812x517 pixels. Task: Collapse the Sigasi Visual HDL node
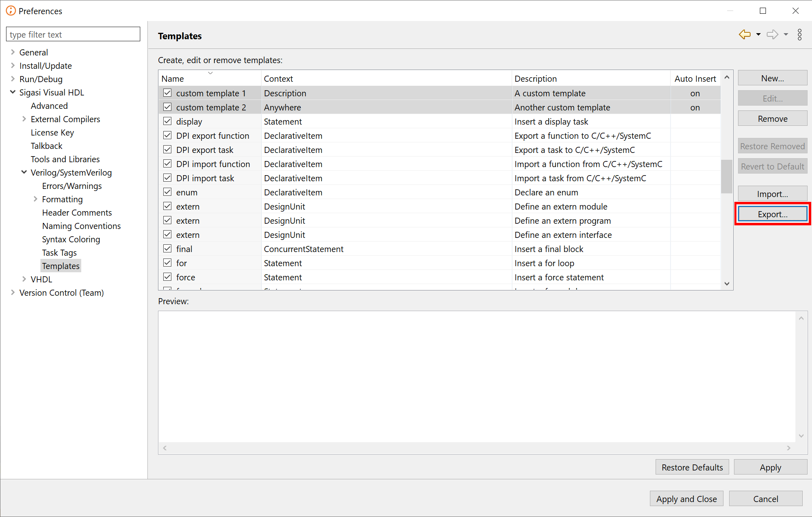pos(13,92)
